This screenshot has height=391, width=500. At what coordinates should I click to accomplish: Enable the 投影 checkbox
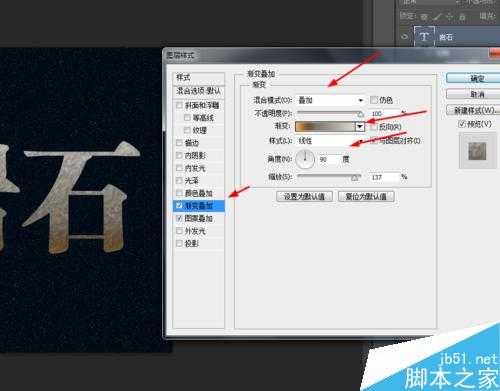pos(179,243)
